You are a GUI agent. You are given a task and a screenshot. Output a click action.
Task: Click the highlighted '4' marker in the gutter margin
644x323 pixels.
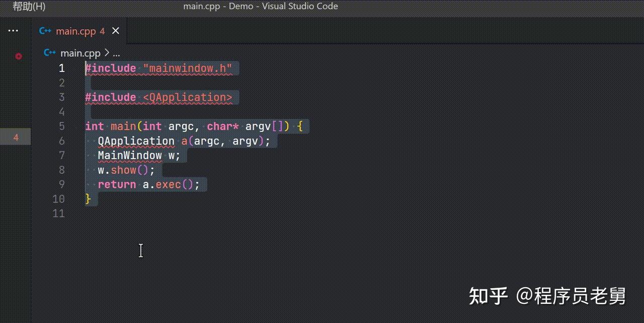[16, 137]
